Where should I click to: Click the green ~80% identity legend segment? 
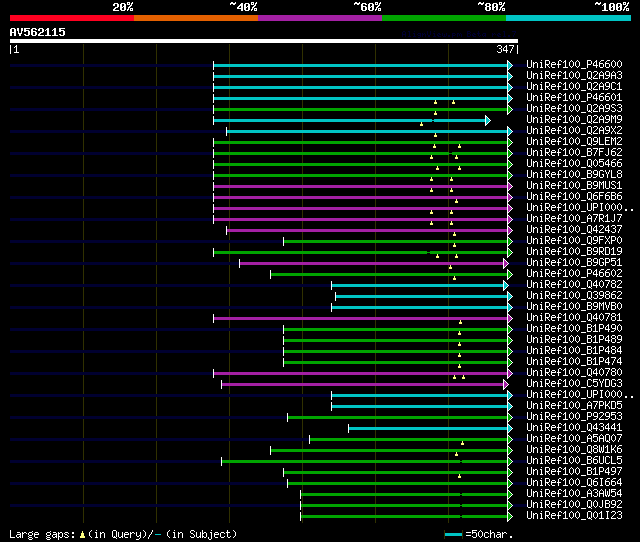(444, 18)
